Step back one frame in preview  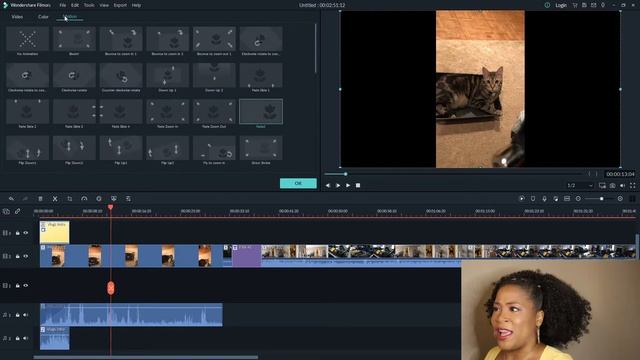(x=328, y=185)
